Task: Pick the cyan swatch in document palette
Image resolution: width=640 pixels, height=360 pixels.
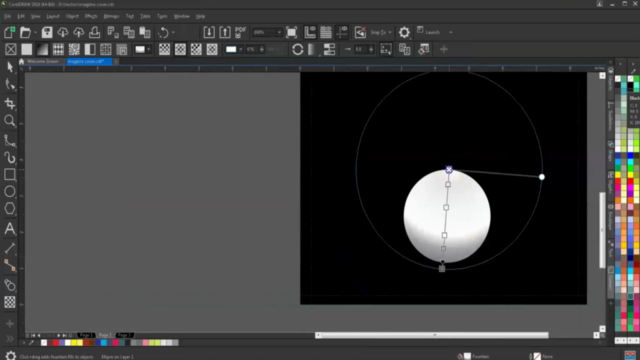Action: 104,343
